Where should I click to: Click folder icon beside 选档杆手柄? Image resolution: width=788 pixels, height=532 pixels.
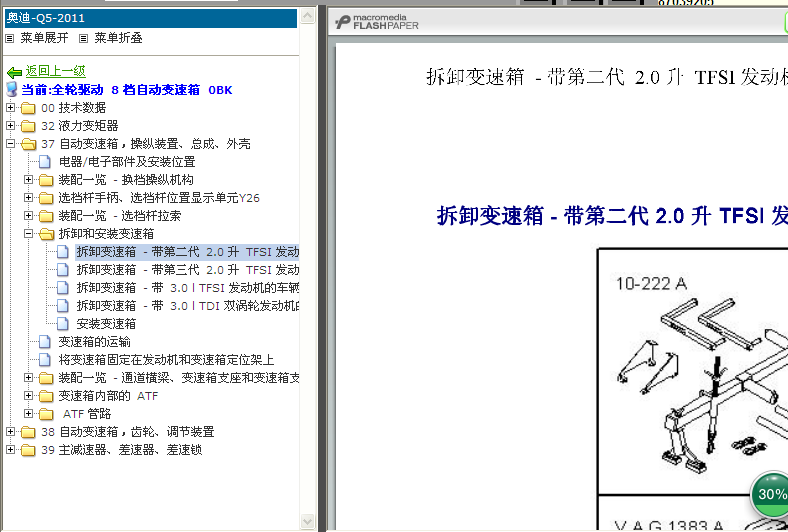coord(46,198)
